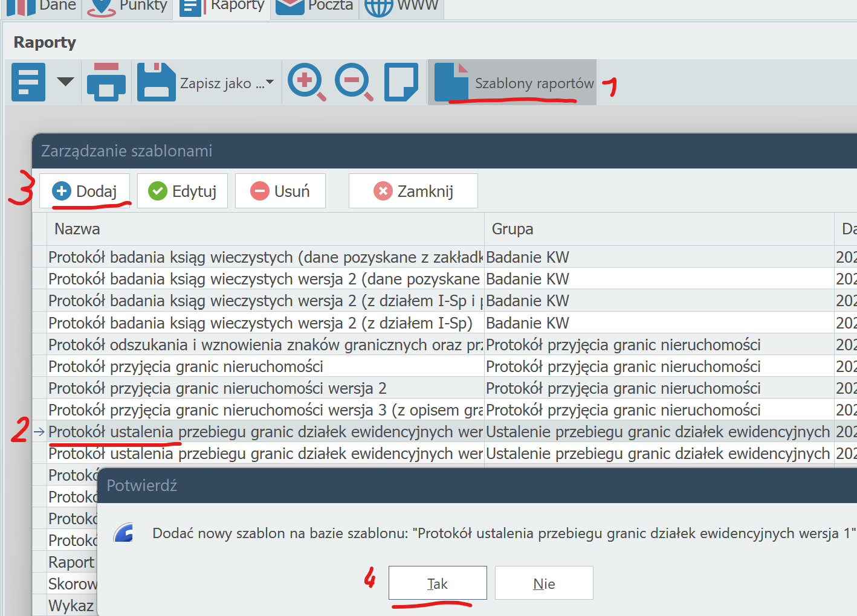Expand the dropdown arrow next to report icon
This screenshot has height=616, width=857.
tap(65, 82)
